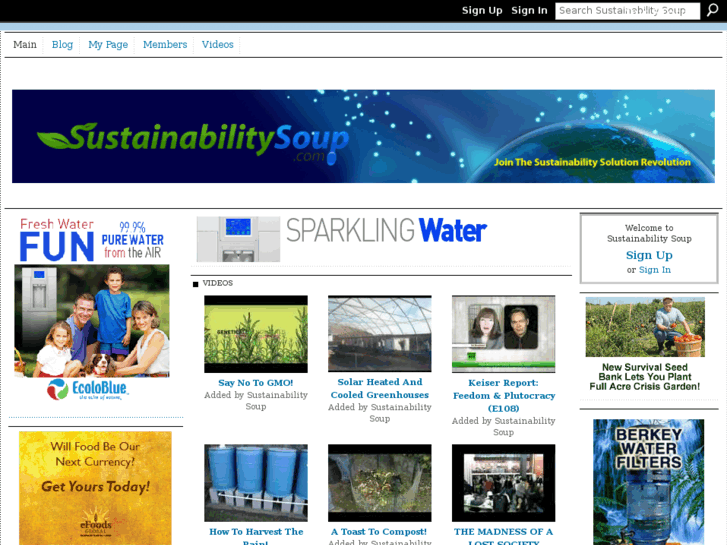
Task: Open the Sparkling Water banner ad
Action: click(x=342, y=239)
